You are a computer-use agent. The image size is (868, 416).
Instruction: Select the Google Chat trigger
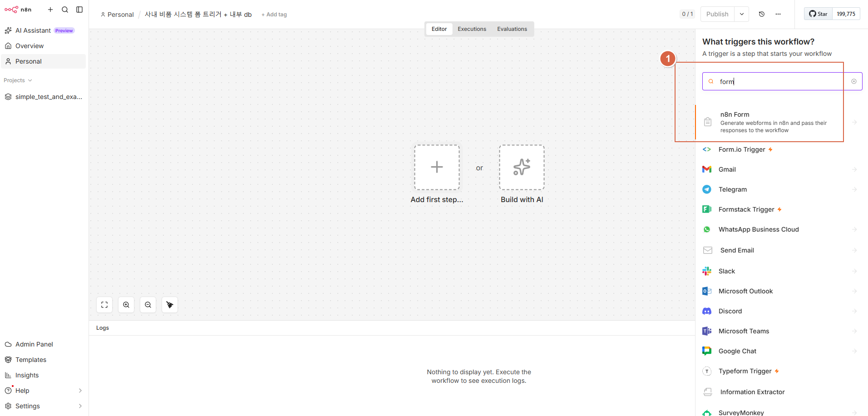(779, 351)
